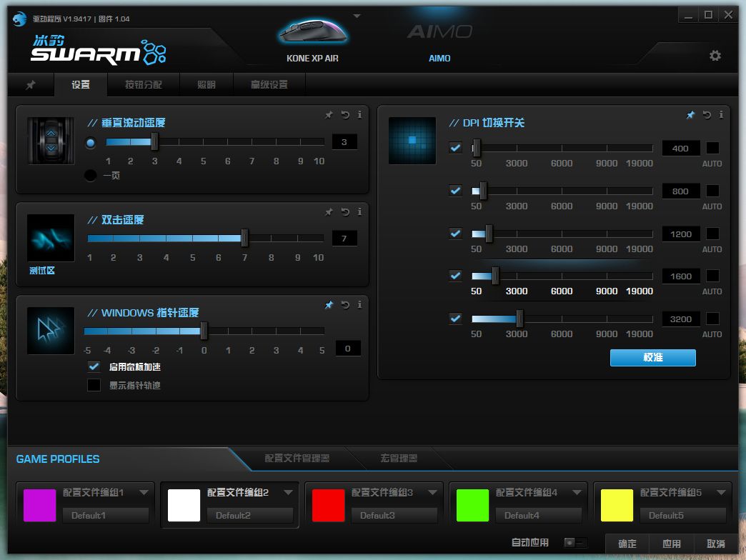Image resolution: width=746 pixels, height=560 pixels.
Task: Switch to the settings tab
Action: (81, 84)
